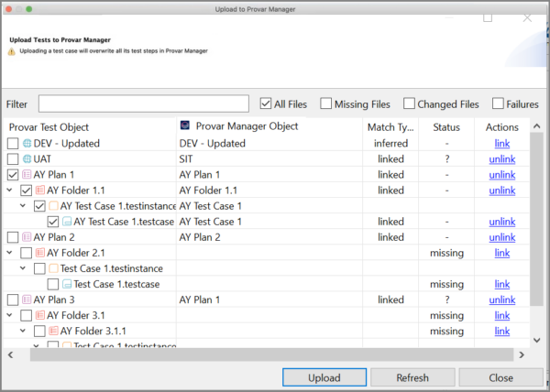Viewport: 550px width, 392px height.
Task: Click the globe icon next to UAT
Action: [x=27, y=159]
